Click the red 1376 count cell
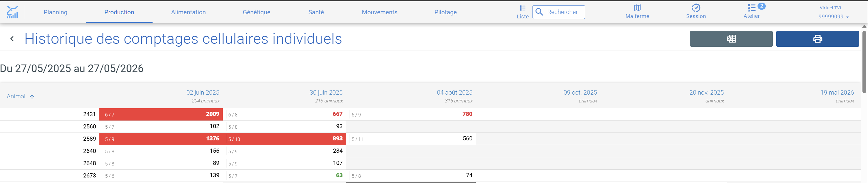 coord(161,139)
